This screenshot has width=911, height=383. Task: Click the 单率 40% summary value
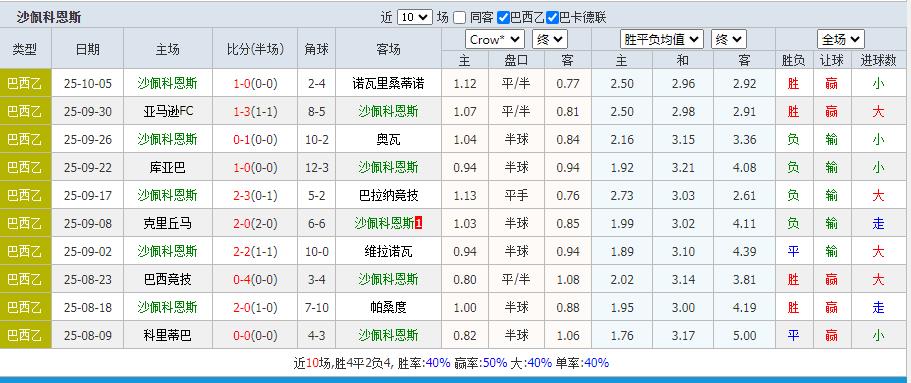coord(596,363)
